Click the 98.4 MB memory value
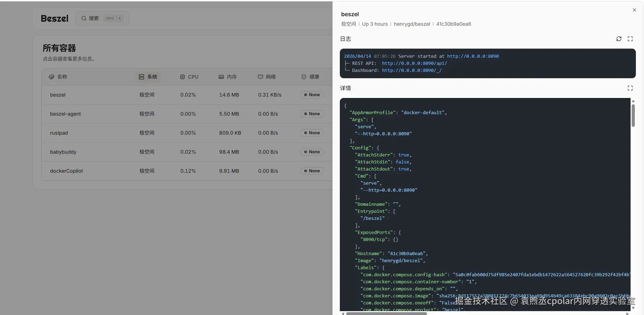The image size is (644, 315). coord(229,152)
